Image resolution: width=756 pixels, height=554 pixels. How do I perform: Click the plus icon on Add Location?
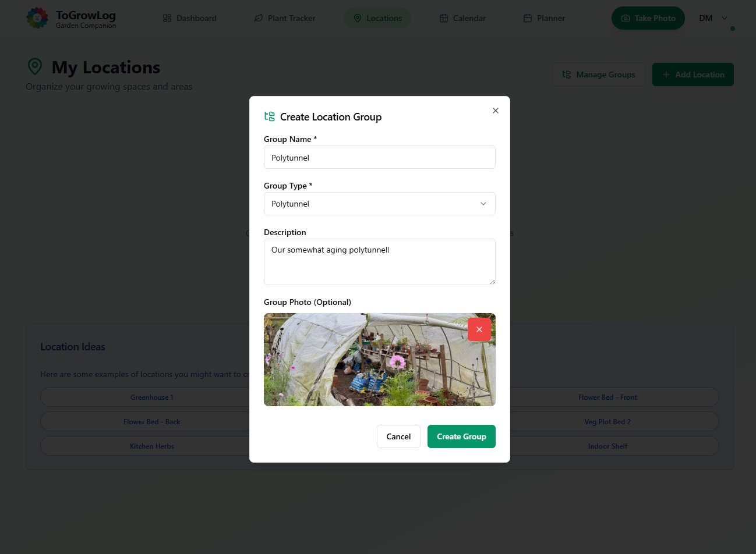[666, 74]
